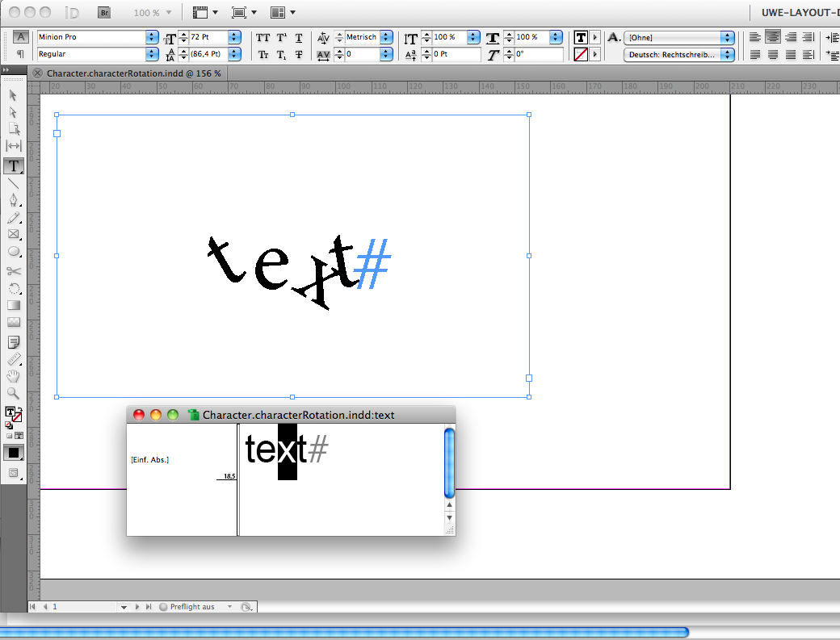840x640 pixels.
Task: Toggle All Caps formatting in the control panel
Action: [262, 37]
